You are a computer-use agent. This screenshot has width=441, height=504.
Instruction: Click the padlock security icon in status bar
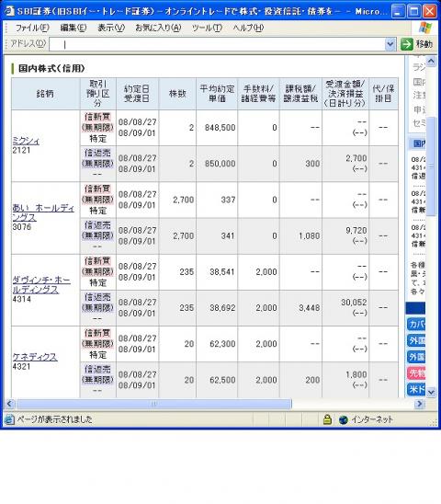point(327,419)
